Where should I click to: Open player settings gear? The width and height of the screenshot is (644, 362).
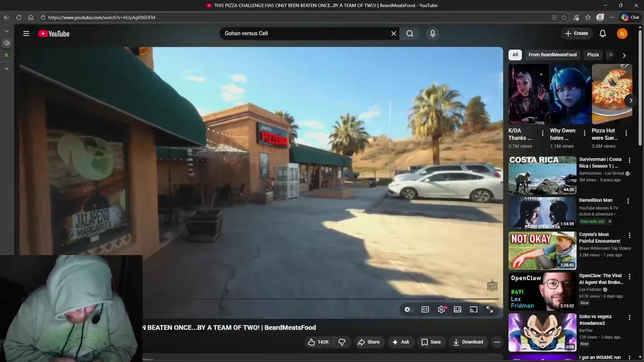point(442,310)
